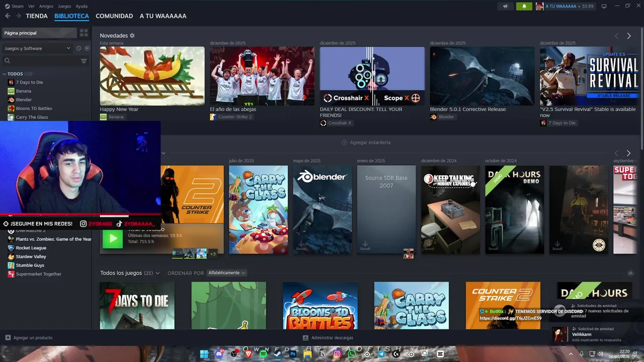This screenshot has width=644, height=362.
Task: Open Source SDK Base 2007 tile
Action: (386, 210)
